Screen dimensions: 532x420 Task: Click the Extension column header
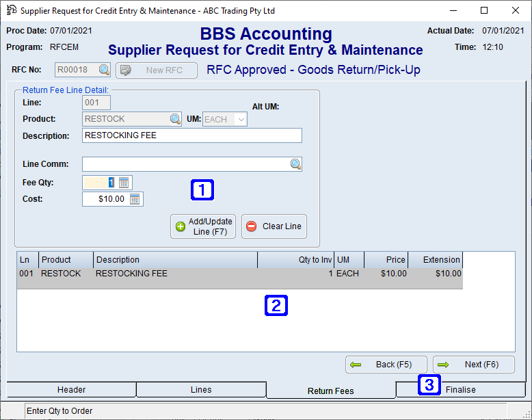click(x=436, y=260)
